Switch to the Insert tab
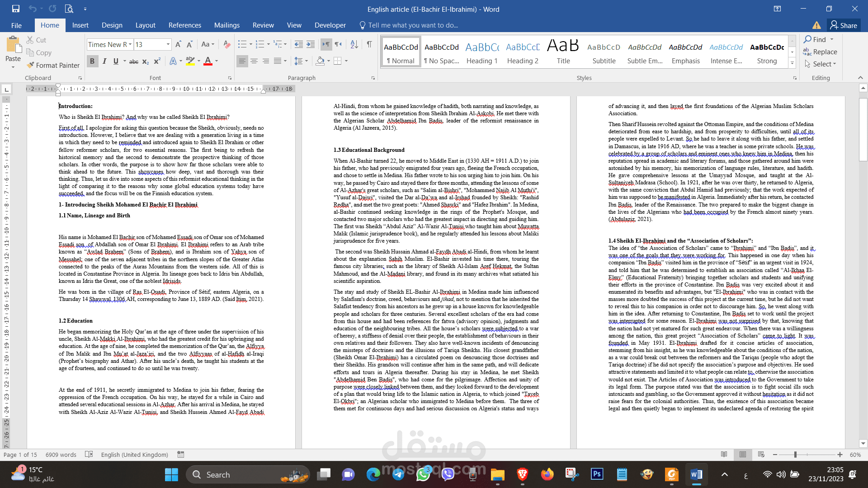Screen dimensions: 868x488 [x=80, y=25]
